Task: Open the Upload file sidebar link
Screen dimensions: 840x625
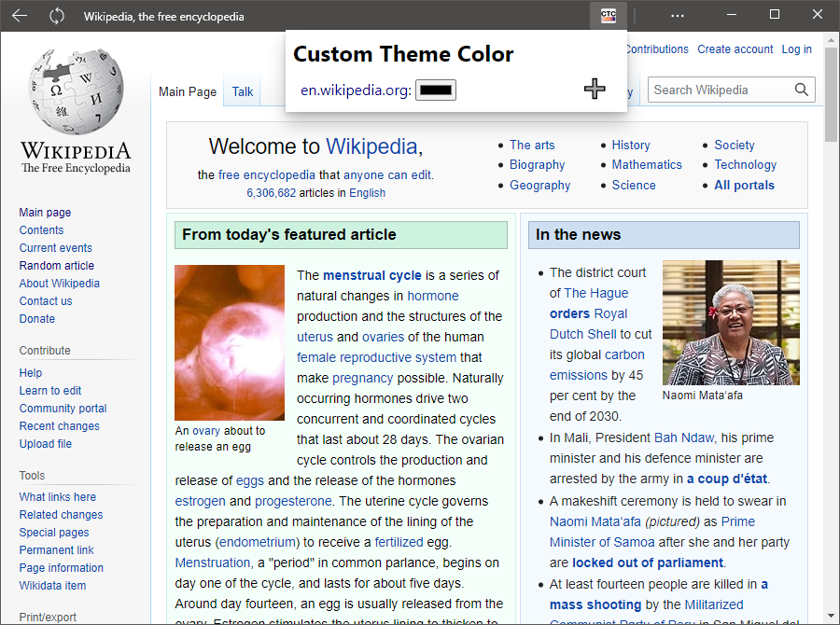Action: click(45, 443)
